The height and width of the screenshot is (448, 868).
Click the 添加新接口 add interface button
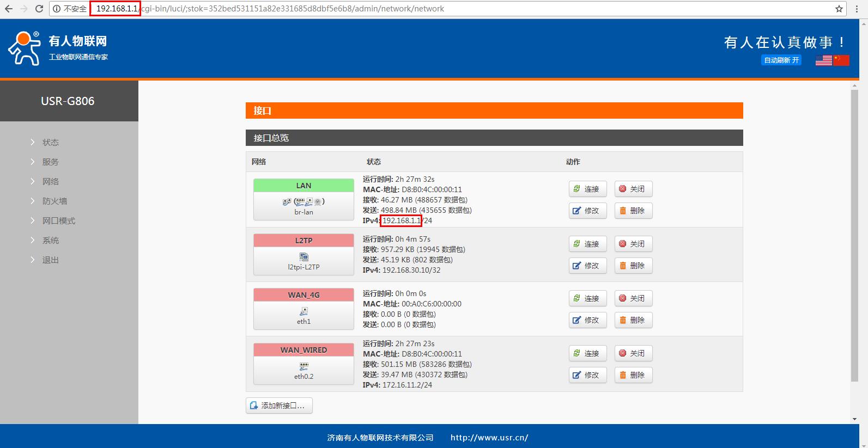tap(279, 406)
